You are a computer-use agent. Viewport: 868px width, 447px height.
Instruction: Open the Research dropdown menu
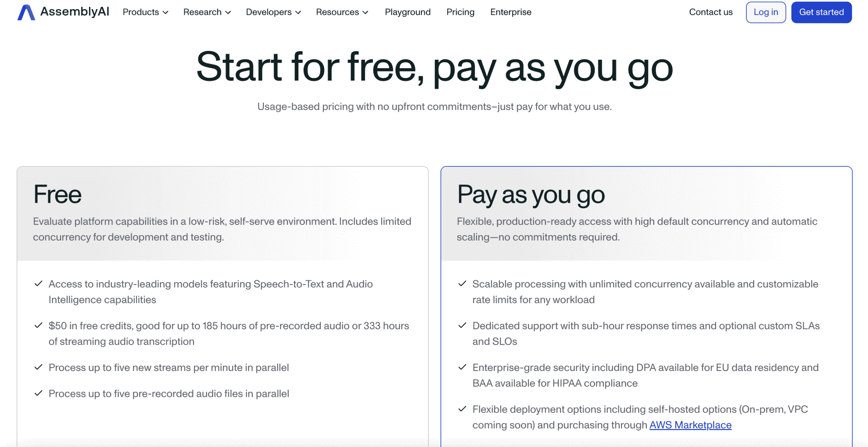click(207, 12)
